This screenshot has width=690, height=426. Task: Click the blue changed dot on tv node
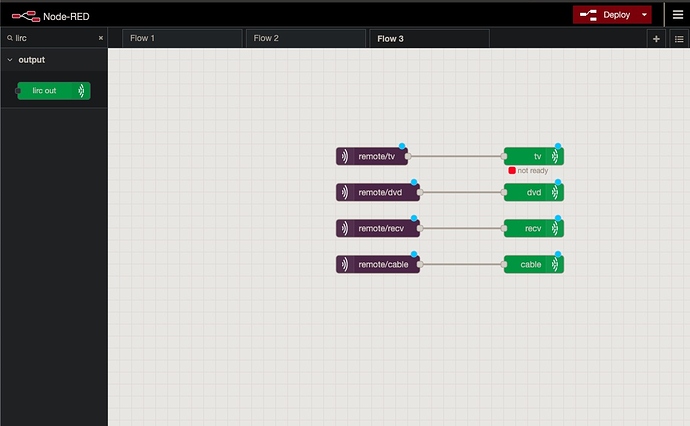(558, 146)
